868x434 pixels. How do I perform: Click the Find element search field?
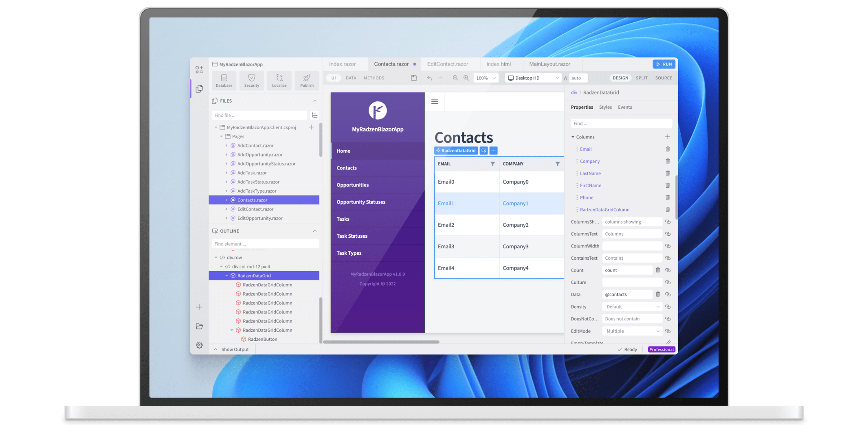pos(265,244)
